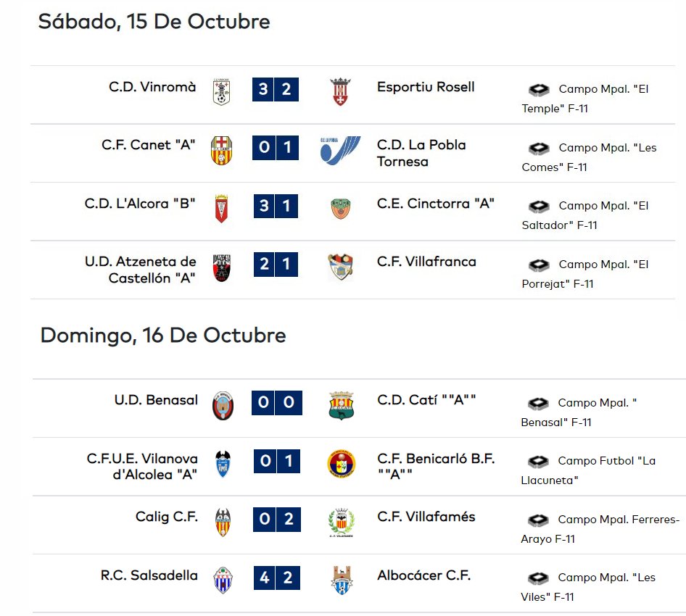
Task: Click the C.E. Cinctorra "A" crest
Action: click(340, 209)
